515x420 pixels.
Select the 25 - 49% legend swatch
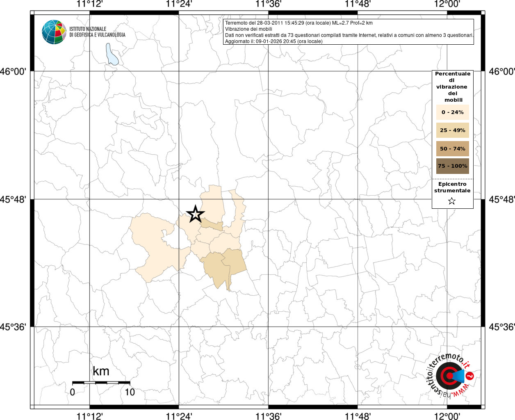coord(453,130)
